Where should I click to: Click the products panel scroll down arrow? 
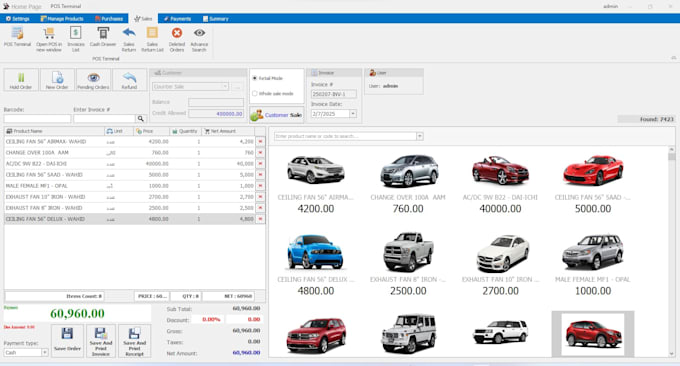tap(671, 354)
